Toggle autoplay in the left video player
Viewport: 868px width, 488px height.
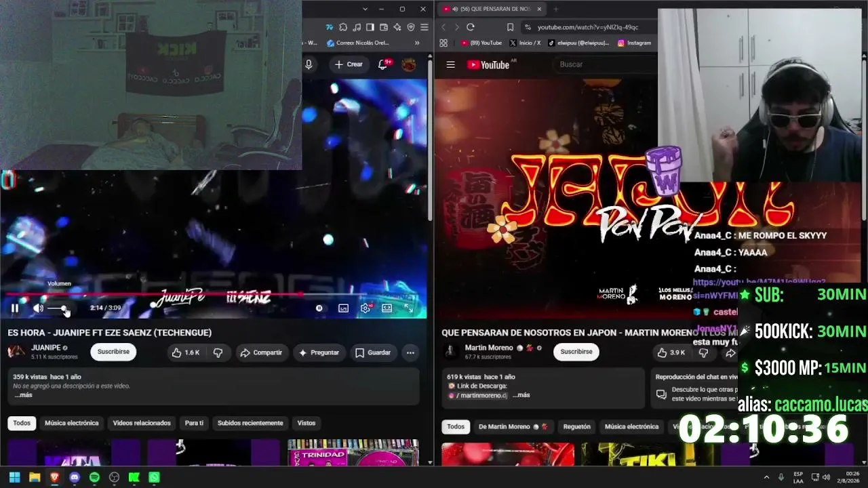click(319, 308)
